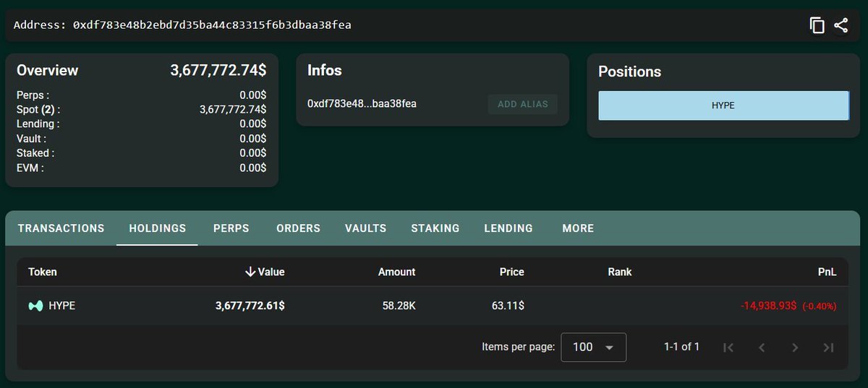868x388 pixels.
Task: Go to previous page of holdings
Action: (762, 348)
